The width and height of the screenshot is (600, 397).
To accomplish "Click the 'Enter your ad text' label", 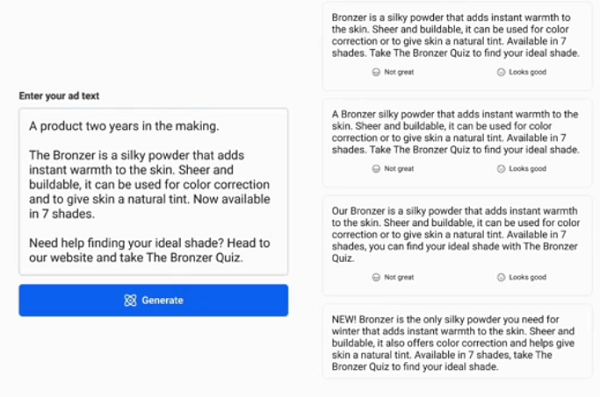I will (59, 96).
